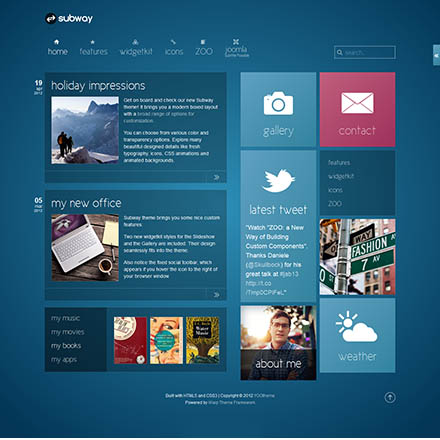Click the mountain hikers thumbnail
Image resolution: width=440 pixels, height=440 pixels.
click(x=85, y=130)
